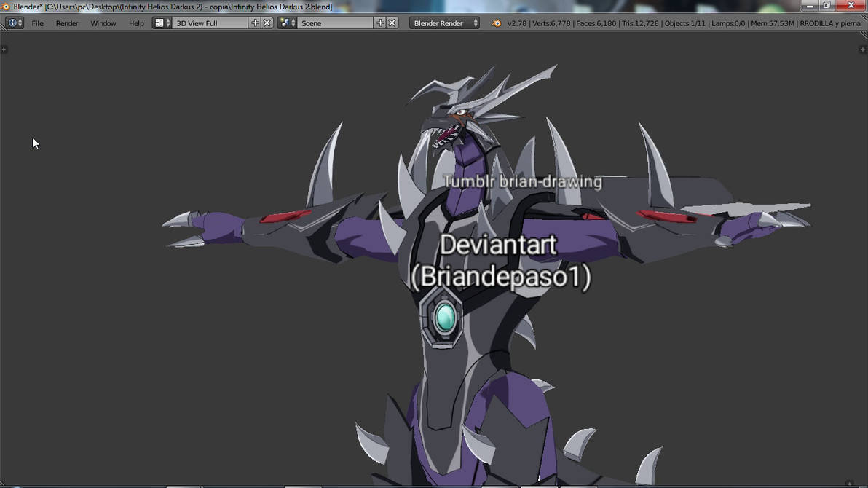The height and width of the screenshot is (488, 868).
Task: Open the Window menu
Action: tap(102, 23)
